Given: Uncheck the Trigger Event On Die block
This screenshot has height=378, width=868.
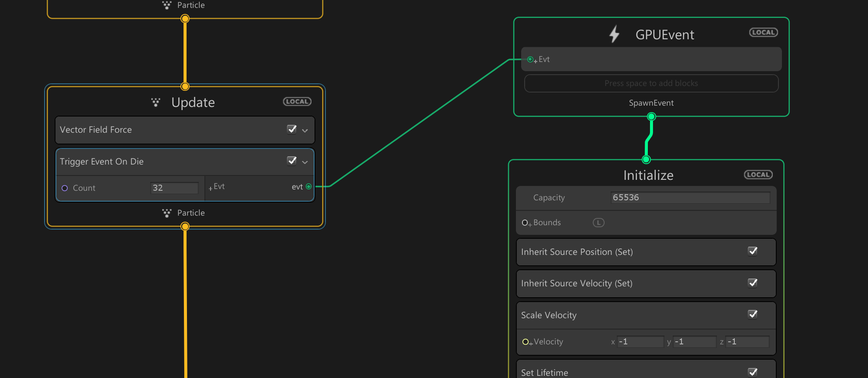Looking at the screenshot, I should 292,161.
